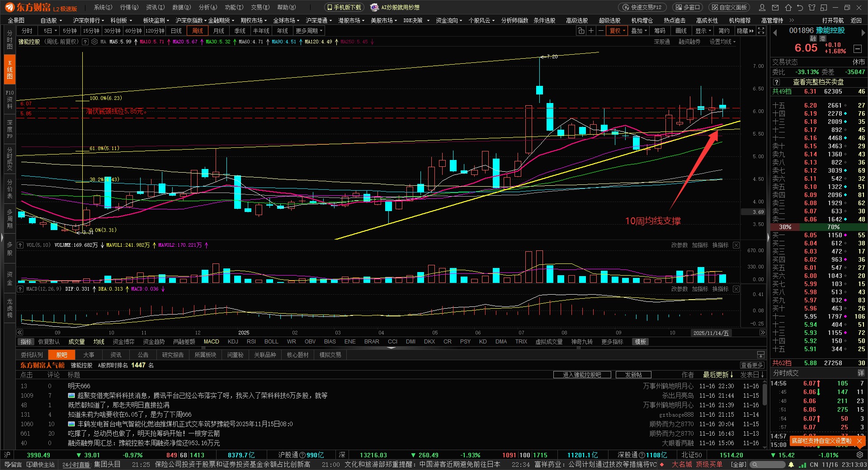This screenshot has width=868, height=470.
Task: Open the MA indicator settings gear
Action: click(x=94, y=42)
